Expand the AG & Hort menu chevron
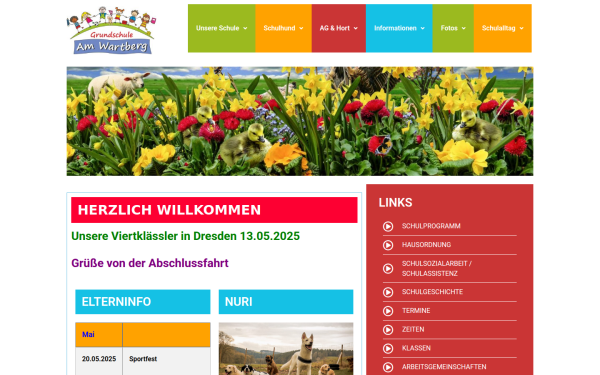 [355, 28]
